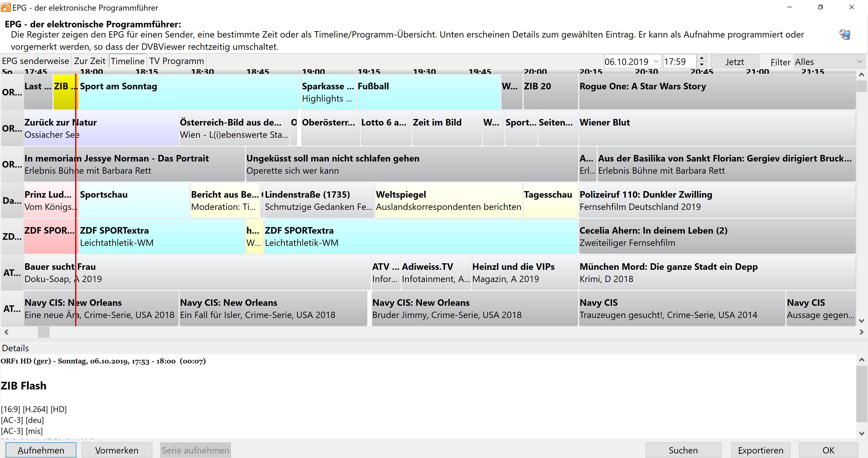Click the Aufnehmen button
The height and width of the screenshot is (458, 868).
click(41, 450)
